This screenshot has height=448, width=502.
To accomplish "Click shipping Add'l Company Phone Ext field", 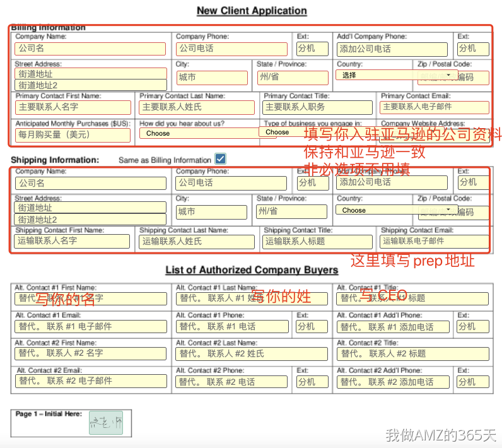I will 474,182.
